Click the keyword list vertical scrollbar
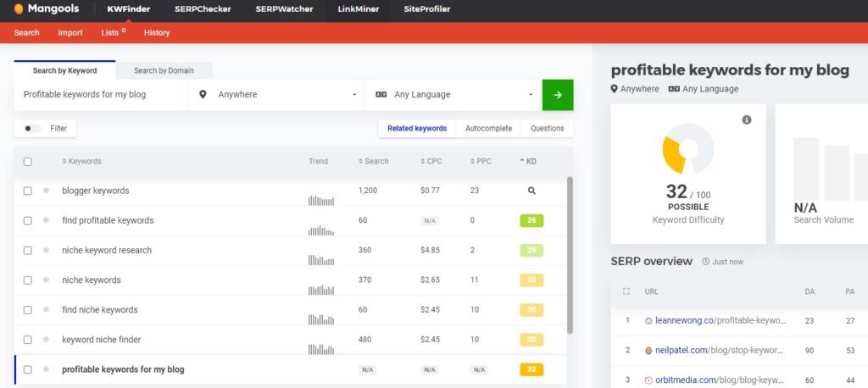 pyautogui.click(x=570, y=255)
